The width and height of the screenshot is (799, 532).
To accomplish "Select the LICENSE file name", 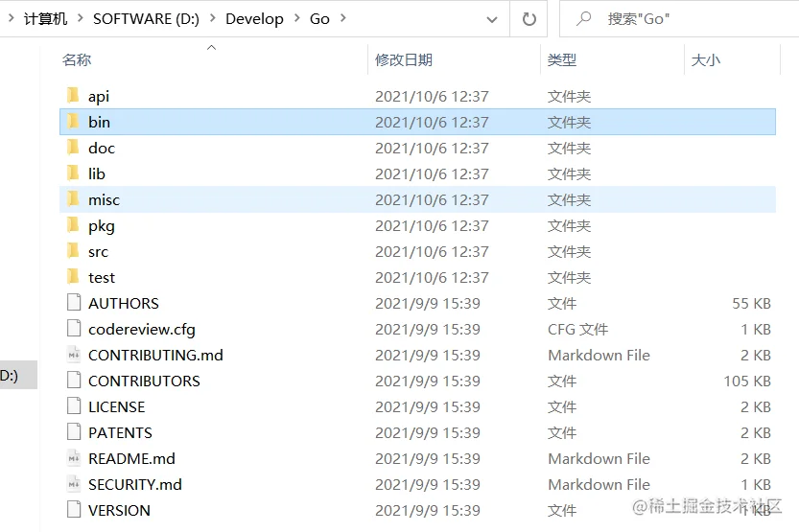I will click(117, 406).
